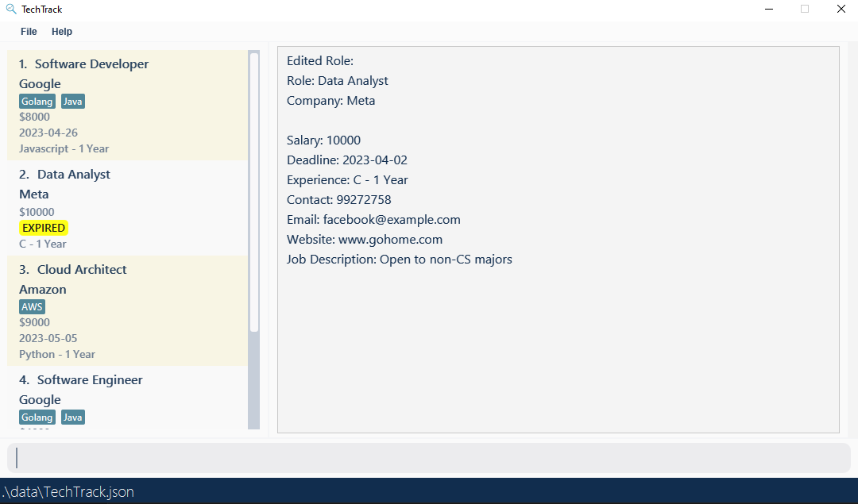This screenshot has height=504, width=858.
Task: Click the Edited Role: heading
Action: [x=320, y=60]
